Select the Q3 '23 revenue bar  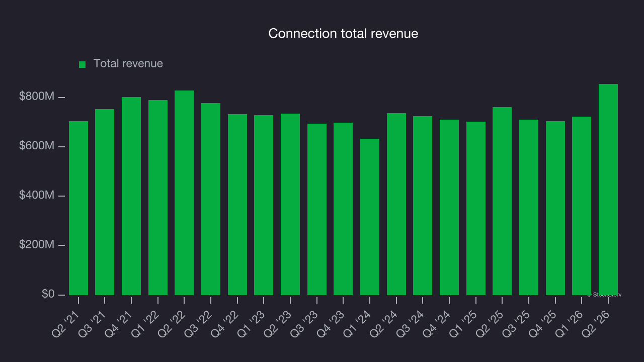317,209
